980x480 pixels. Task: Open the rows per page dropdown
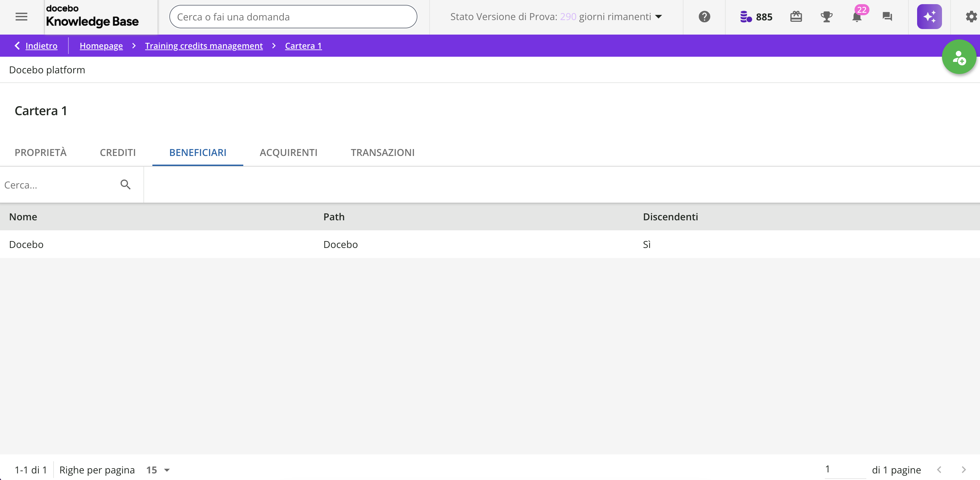coord(158,470)
